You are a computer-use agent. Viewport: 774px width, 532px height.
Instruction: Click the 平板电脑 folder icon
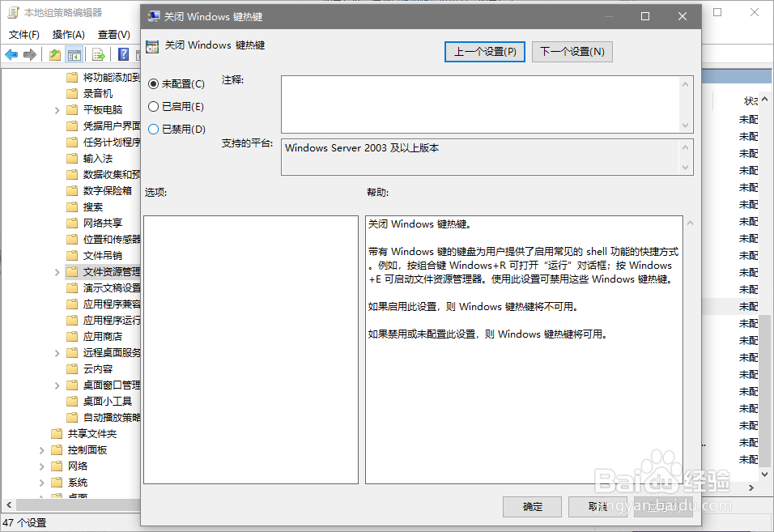[x=72, y=109]
